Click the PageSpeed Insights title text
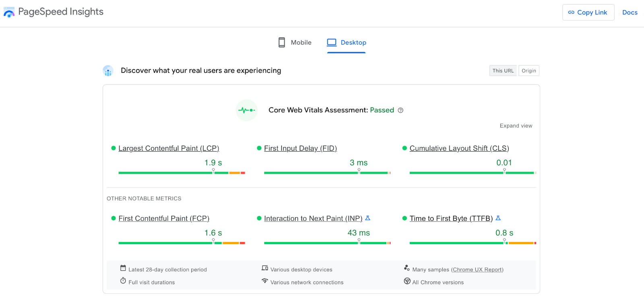 pos(61,12)
